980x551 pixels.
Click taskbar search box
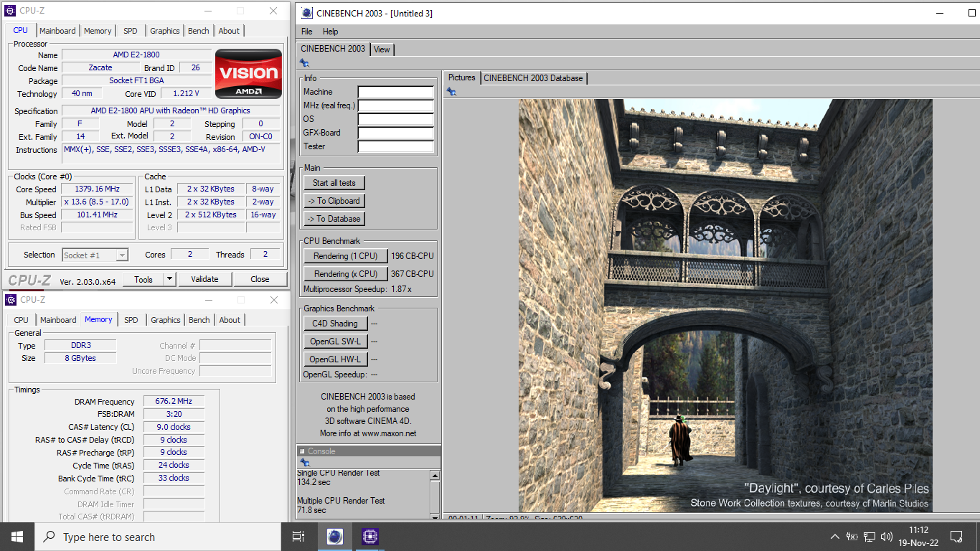(x=157, y=537)
